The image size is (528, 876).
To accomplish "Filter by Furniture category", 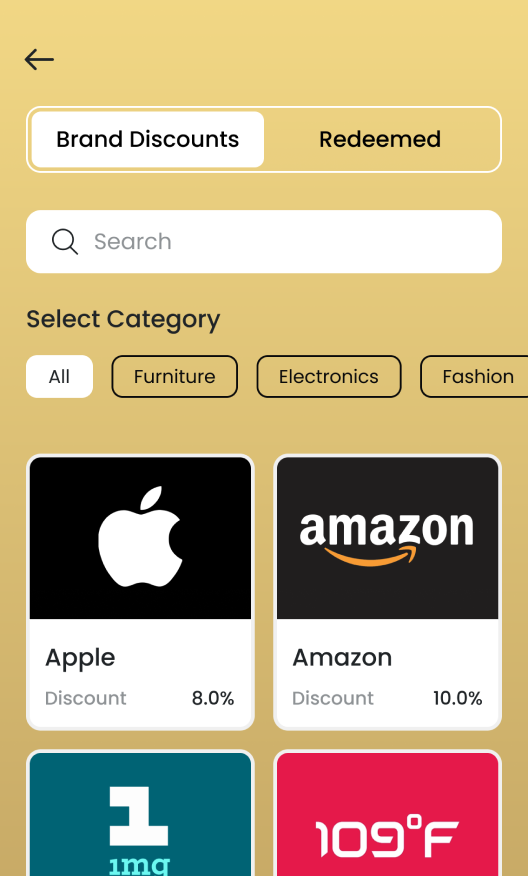I will [174, 377].
